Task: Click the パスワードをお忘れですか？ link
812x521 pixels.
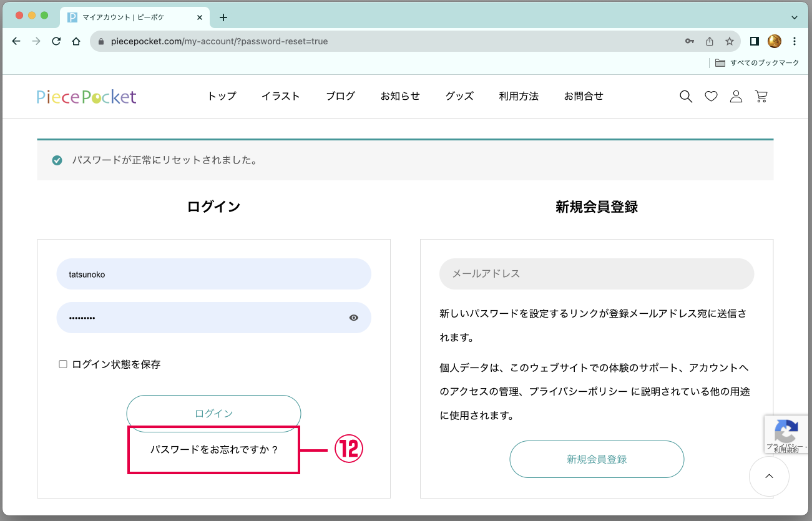Action: pyautogui.click(x=214, y=449)
